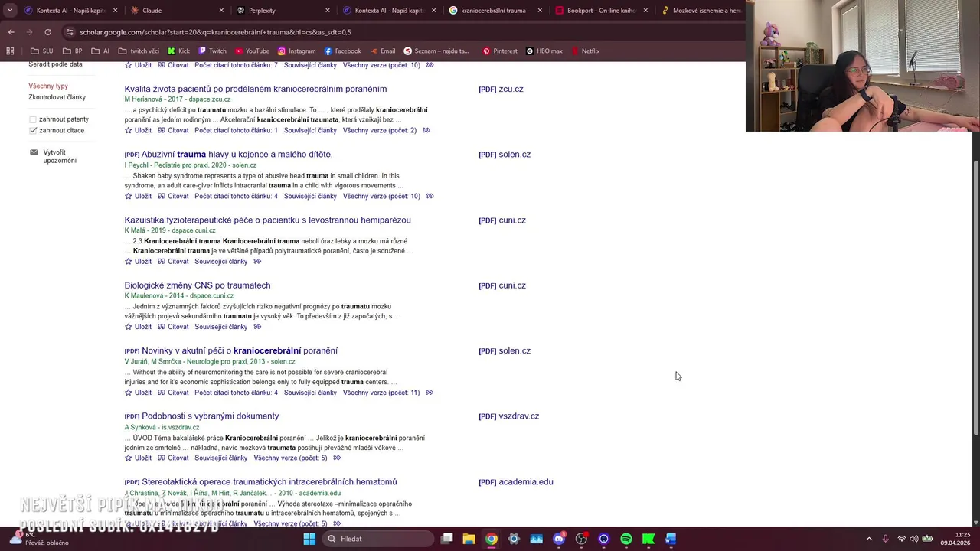Click the envelope alert icon in sidebar

coord(34,152)
